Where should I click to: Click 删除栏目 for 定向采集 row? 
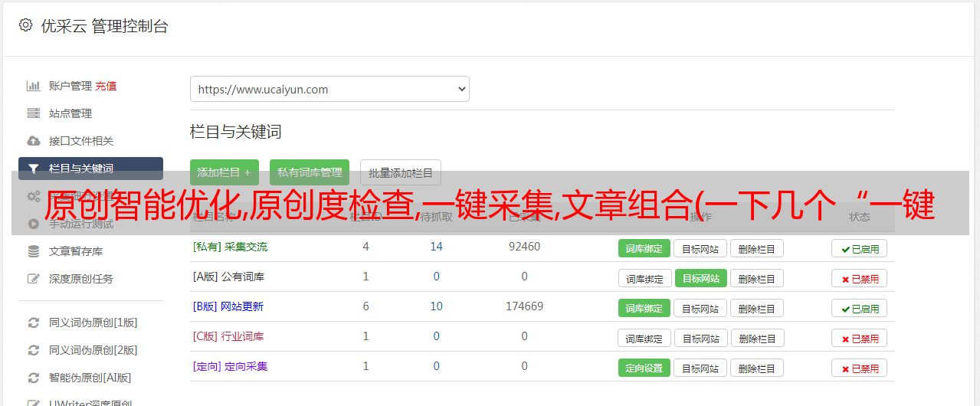756,368
